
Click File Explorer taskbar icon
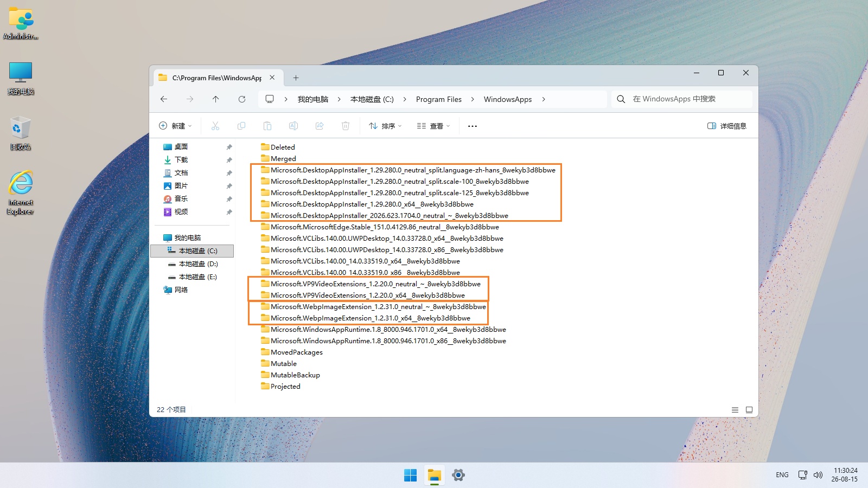pyautogui.click(x=435, y=476)
